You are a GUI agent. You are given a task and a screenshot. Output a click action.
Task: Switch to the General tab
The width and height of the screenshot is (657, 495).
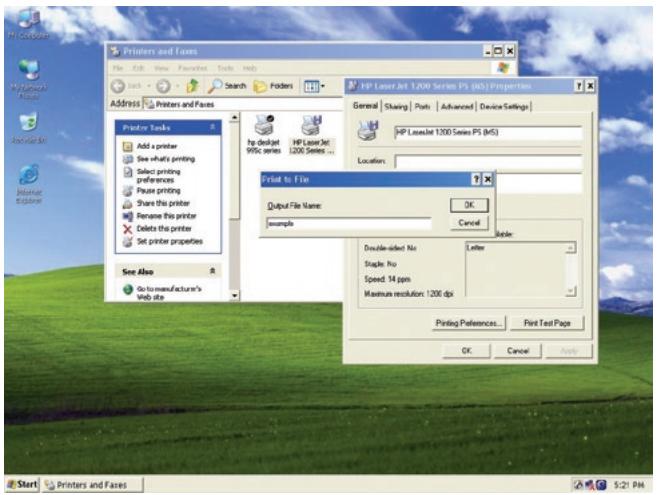click(365, 106)
